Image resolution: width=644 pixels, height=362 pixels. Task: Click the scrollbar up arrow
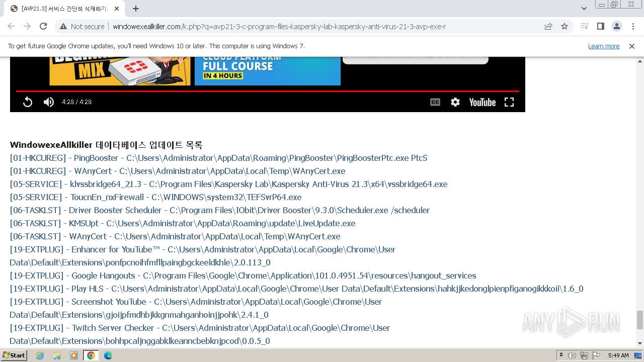(x=640, y=60)
